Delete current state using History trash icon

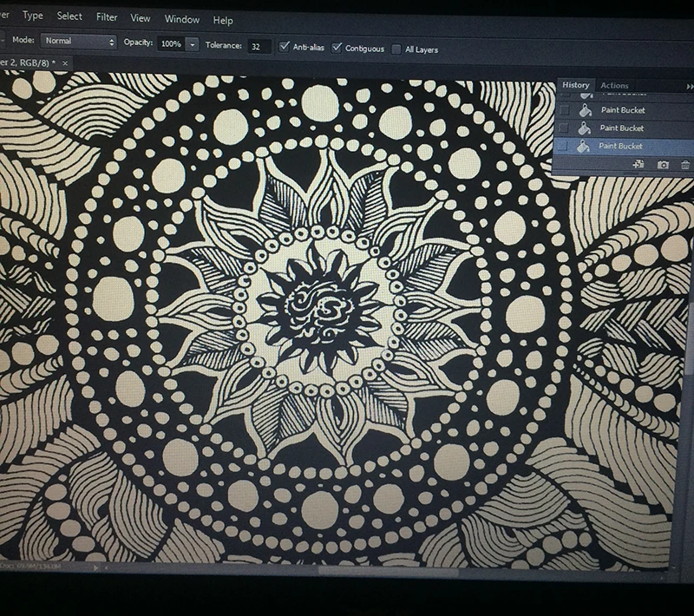click(685, 165)
